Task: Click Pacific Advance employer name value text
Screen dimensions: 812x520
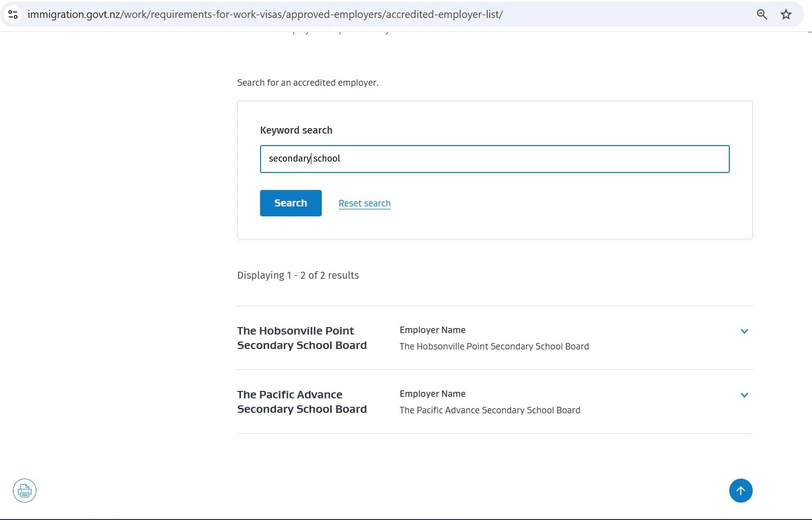Action: pos(490,410)
